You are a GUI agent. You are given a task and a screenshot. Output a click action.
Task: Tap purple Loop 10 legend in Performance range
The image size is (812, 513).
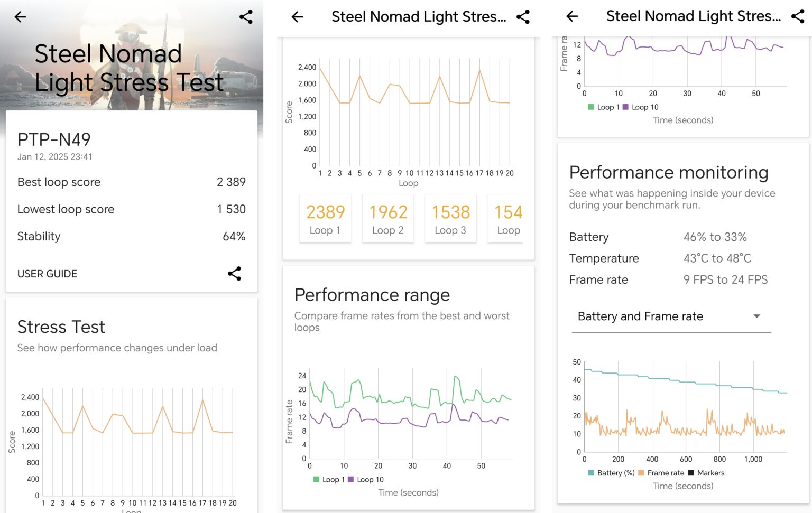366,479
